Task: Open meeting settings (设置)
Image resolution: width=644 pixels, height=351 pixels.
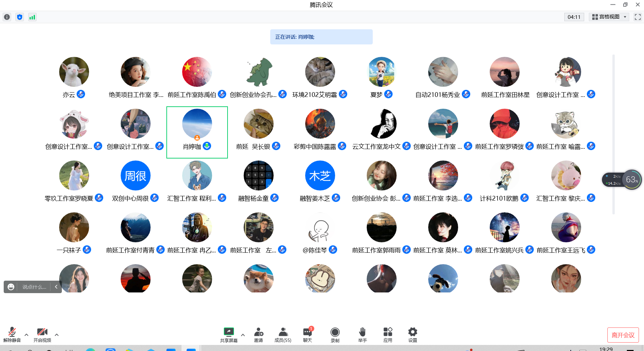Action: click(x=412, y=335)
